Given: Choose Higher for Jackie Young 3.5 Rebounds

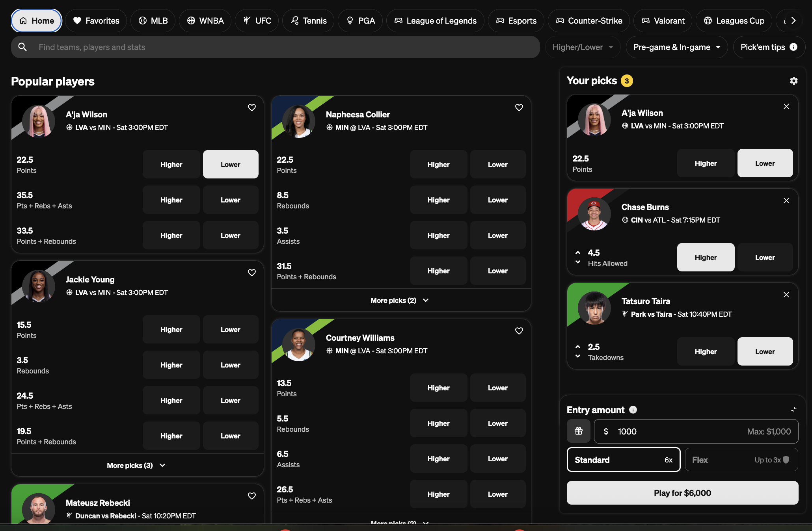Looking at the screenshot, I should [x=171, y=365].
